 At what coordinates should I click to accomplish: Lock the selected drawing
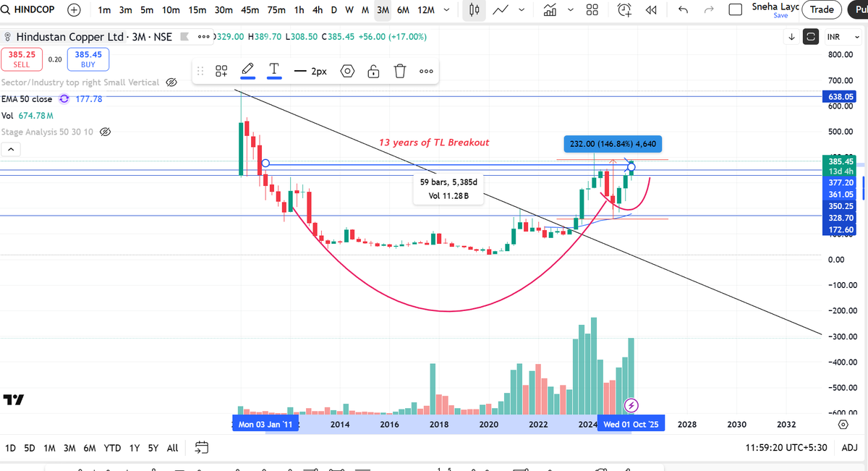373,72
